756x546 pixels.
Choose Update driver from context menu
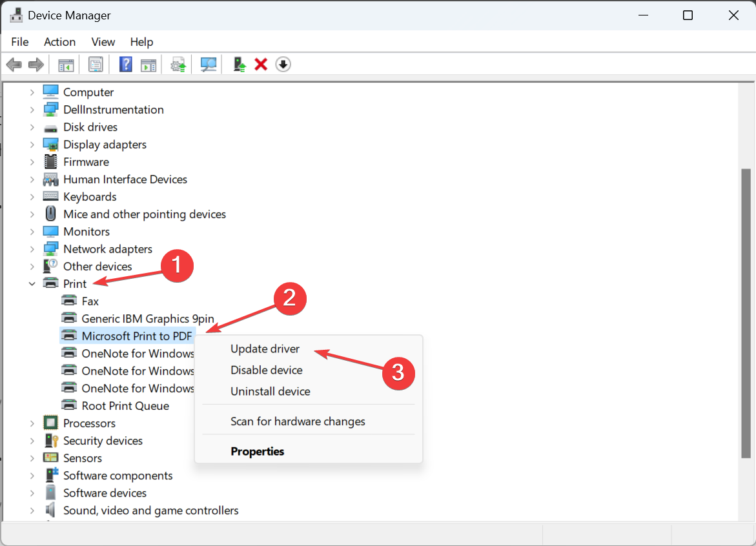pyautogui.click(x=265, y=349)
